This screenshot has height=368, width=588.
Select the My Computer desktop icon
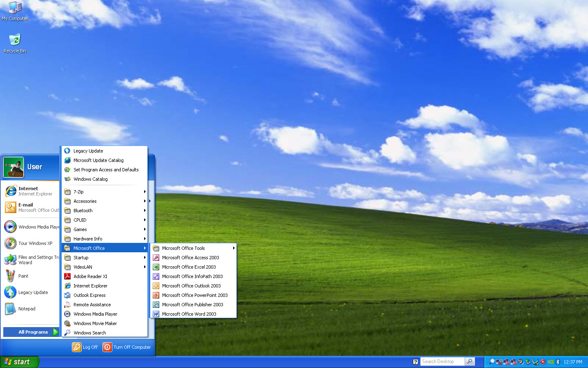coord(15,11)
